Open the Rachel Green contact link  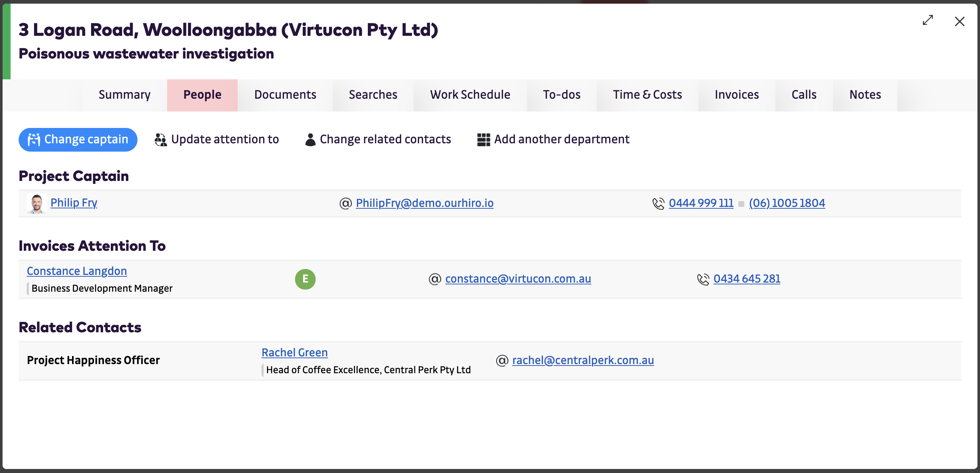(x=294, y=352)
